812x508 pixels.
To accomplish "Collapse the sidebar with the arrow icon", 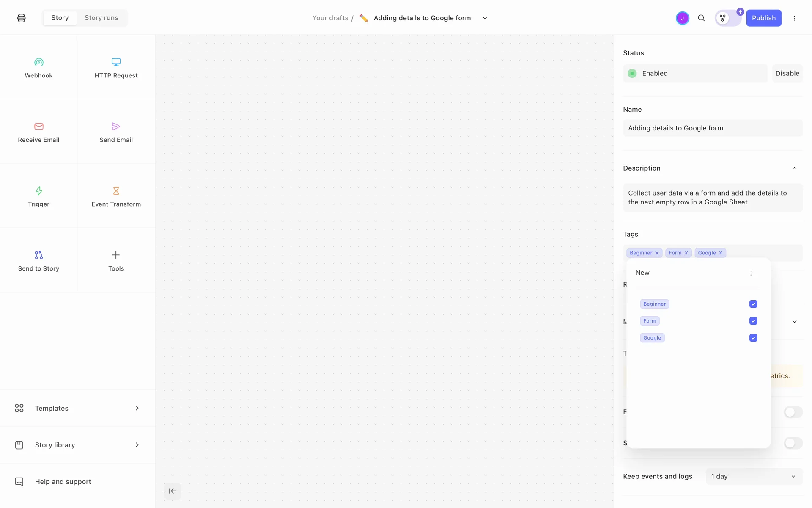I will pyautogui.click(x=173, y=491).
